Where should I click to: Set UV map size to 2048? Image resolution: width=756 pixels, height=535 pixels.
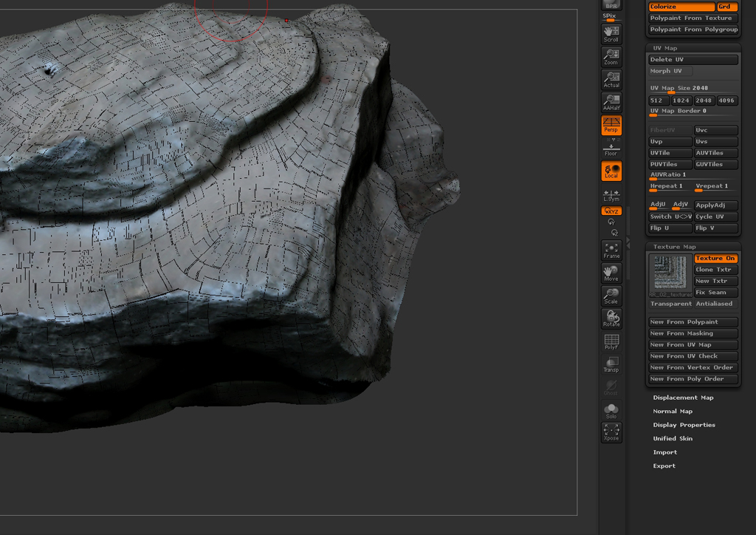click(704, 100)
